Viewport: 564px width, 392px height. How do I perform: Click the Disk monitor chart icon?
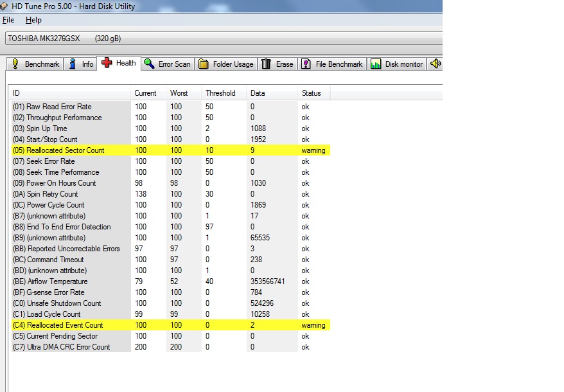click(376, 64)
